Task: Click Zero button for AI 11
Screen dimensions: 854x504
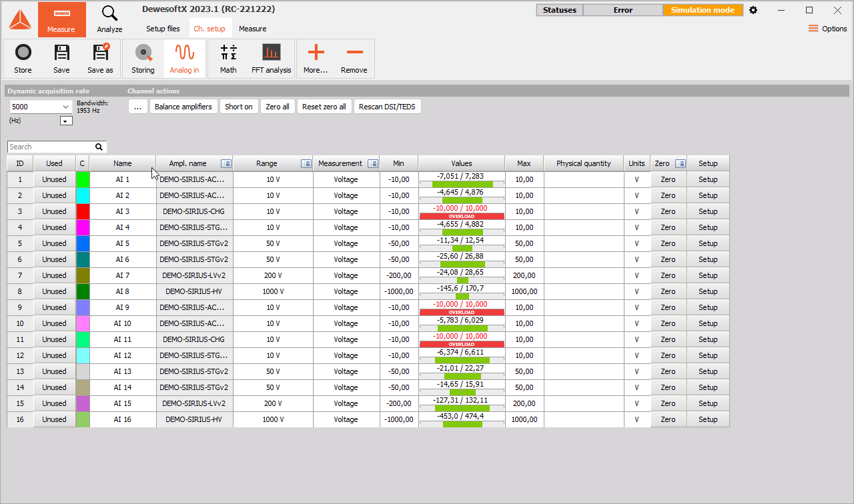Action: click(x=669, y=339)
